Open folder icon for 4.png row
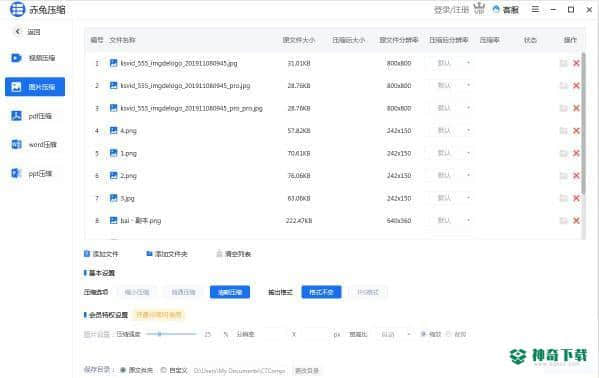The image size is (599, 378). coord(564,131)
